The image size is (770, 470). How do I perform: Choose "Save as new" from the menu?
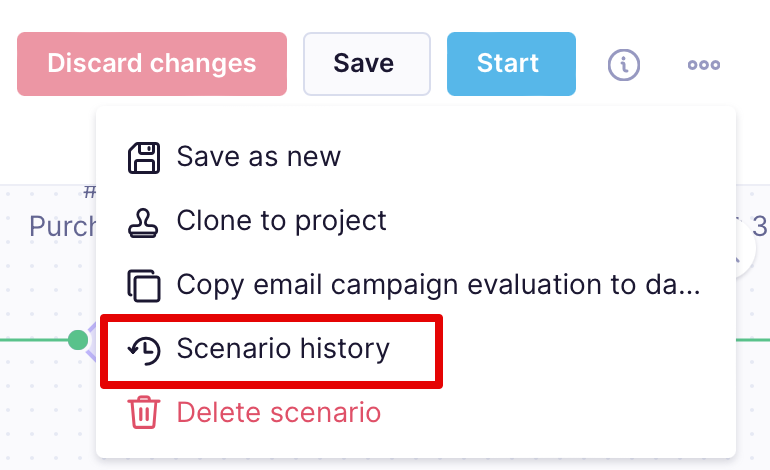258,157
